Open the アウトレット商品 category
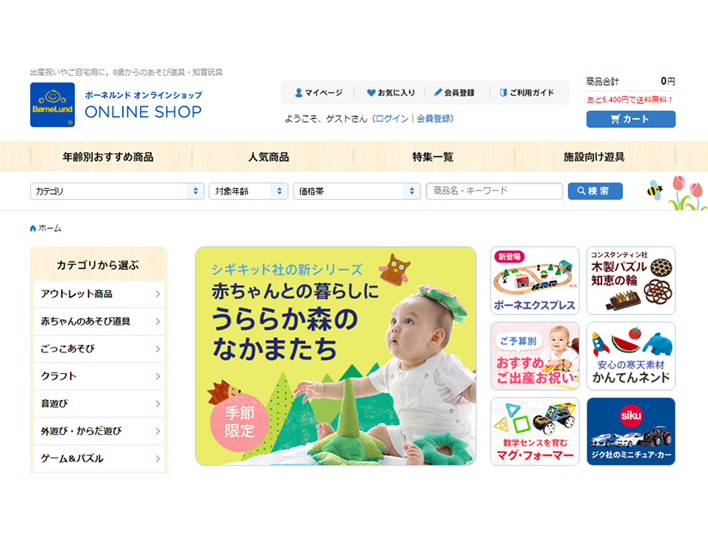 coord(99,294)
